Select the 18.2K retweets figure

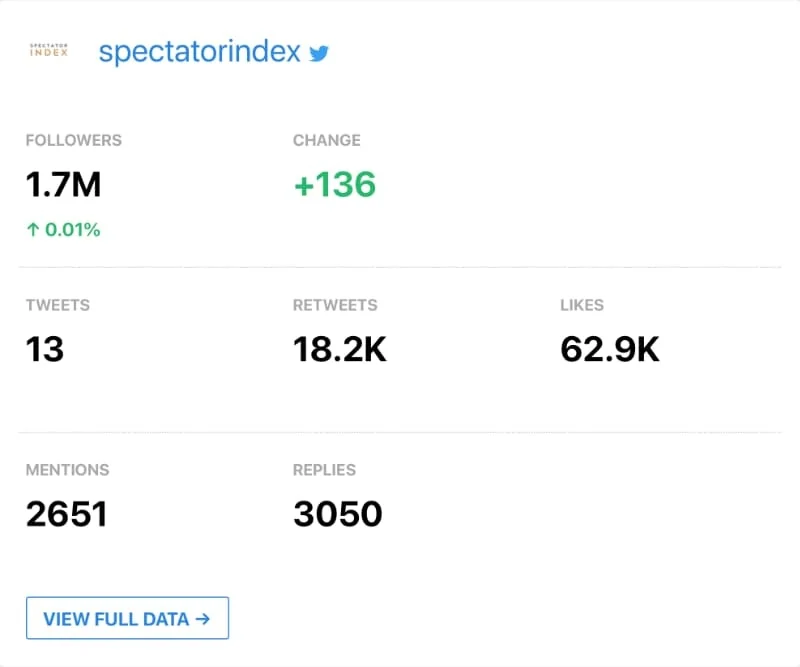339,349
